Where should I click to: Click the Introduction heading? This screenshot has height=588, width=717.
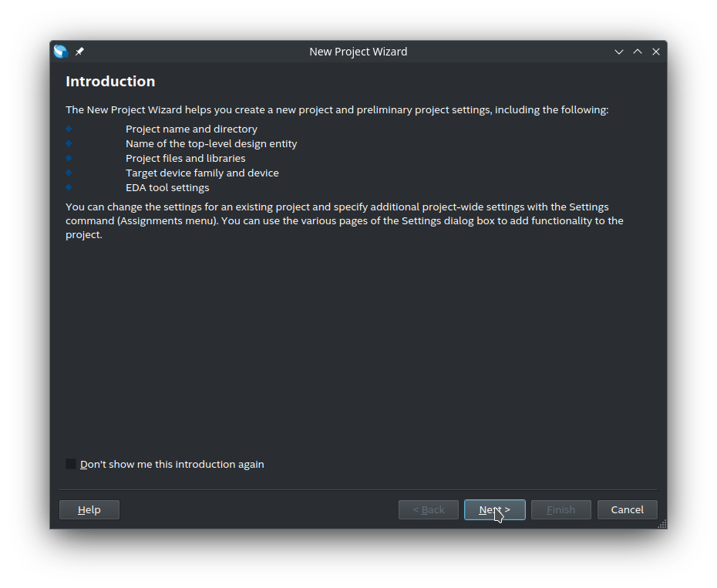[x=110, y=82]
